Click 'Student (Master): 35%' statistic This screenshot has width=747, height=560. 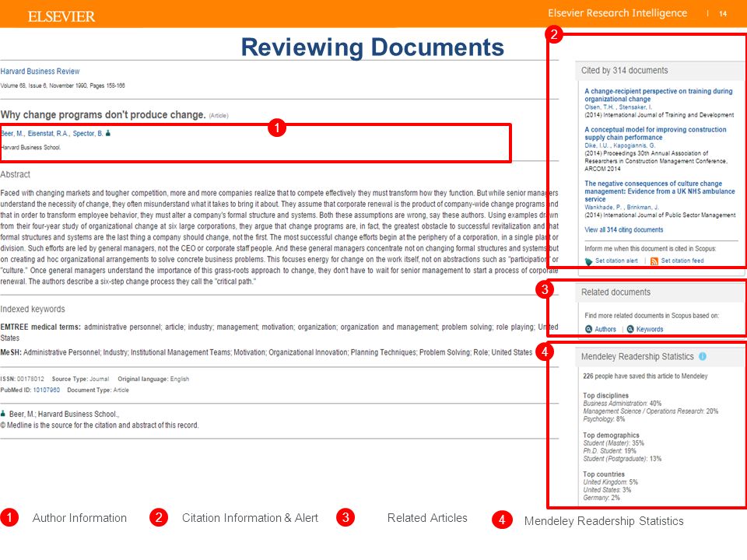pos(614,443)
